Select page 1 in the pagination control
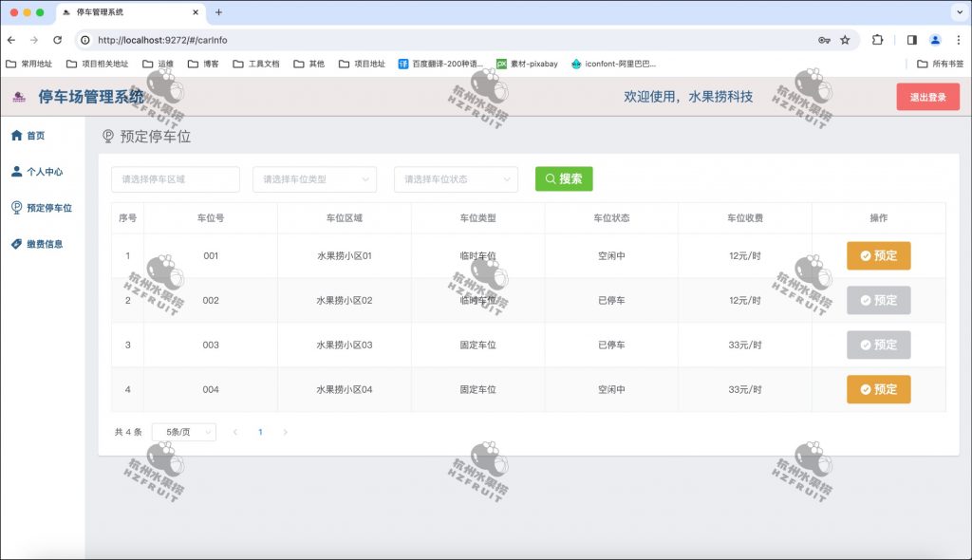 coord(261,432)
